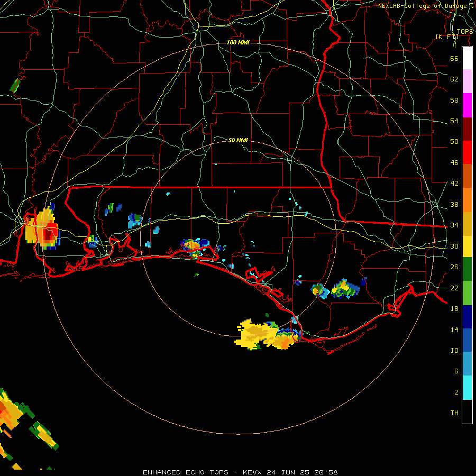Screen dimensions: 476x476
Task: Pick the navy blue legend swatch
Action: click(x=467, y=317)
